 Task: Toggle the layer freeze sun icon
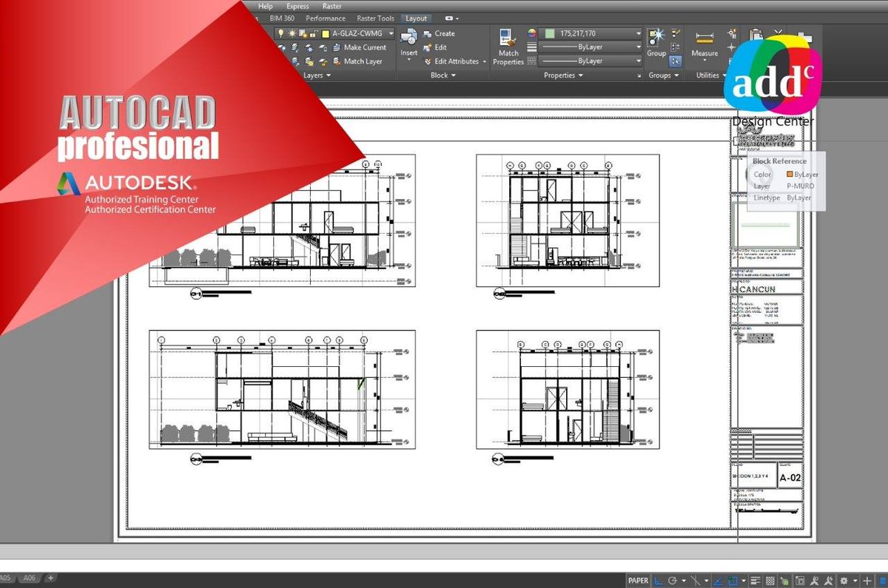click(292, 33)
